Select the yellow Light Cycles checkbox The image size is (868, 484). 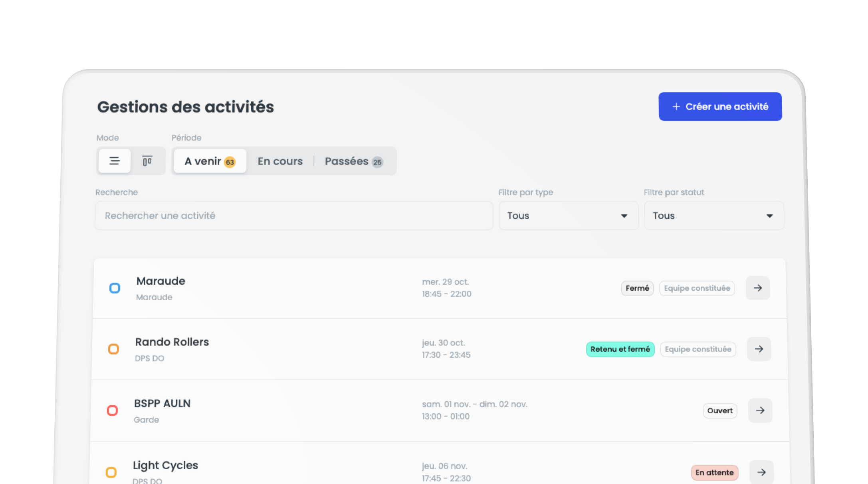[111, 472]
